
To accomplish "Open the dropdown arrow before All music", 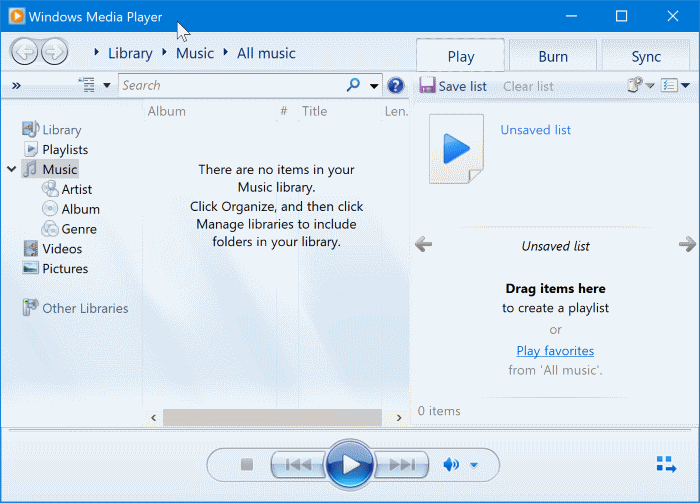I will [226, 52].
